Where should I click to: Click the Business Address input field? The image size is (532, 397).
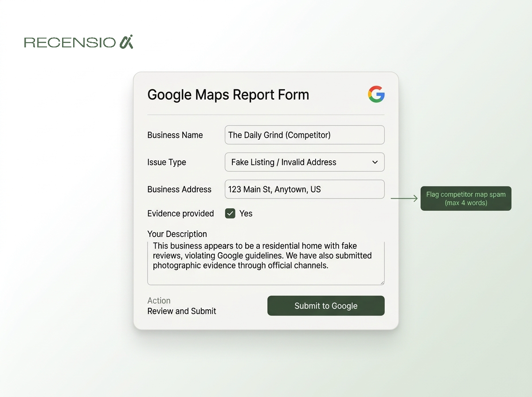click(x=305, y=189)
